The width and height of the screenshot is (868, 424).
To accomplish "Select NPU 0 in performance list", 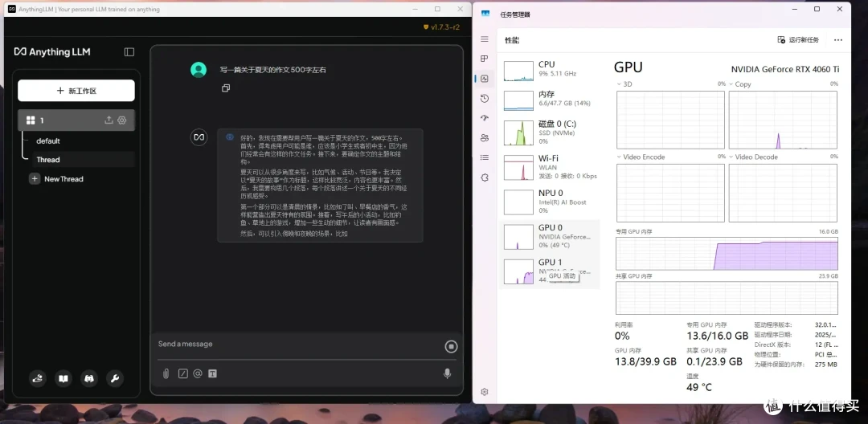I will 550,202.
